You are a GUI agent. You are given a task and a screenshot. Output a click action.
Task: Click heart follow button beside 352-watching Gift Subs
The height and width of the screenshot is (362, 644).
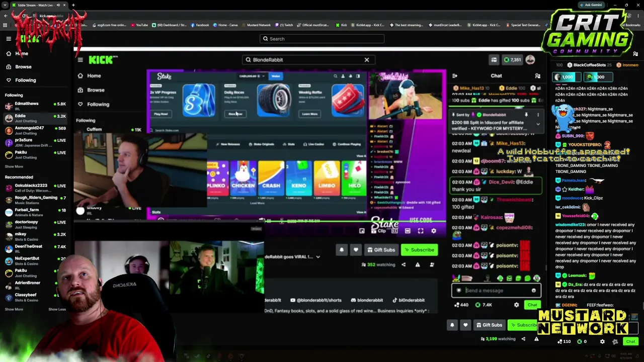click(x=356, y=250)
